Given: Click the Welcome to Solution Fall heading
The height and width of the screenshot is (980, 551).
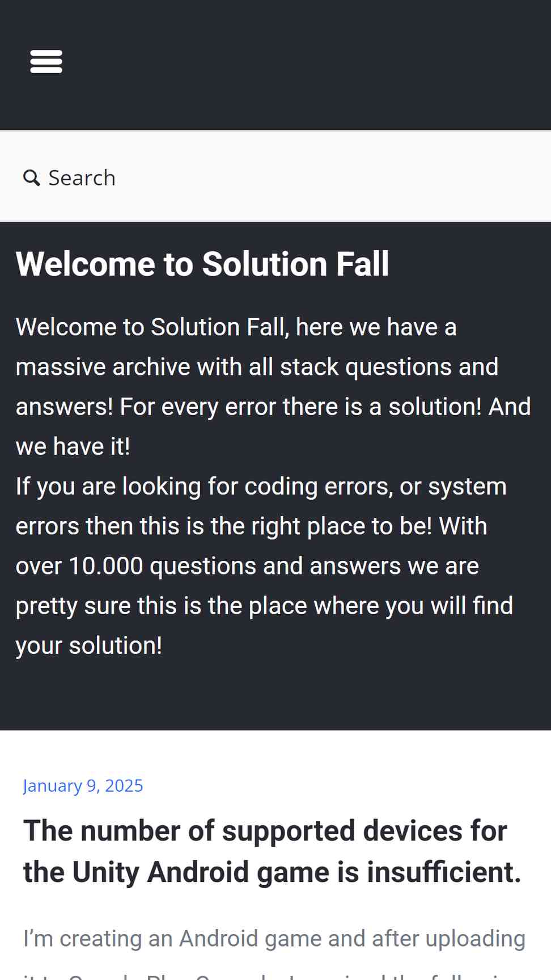Looking at the screenshot, I should point(202,264).
